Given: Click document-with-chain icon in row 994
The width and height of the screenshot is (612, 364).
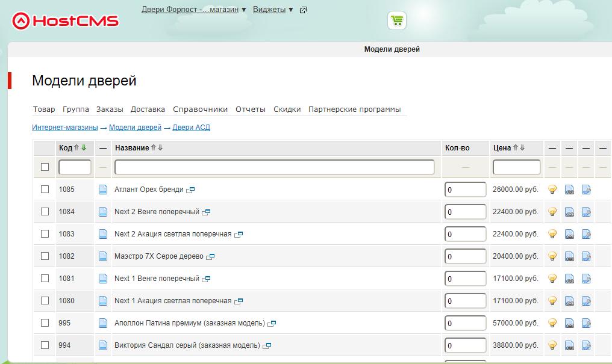Looking at the screenshot, I should tap(569, 345).
